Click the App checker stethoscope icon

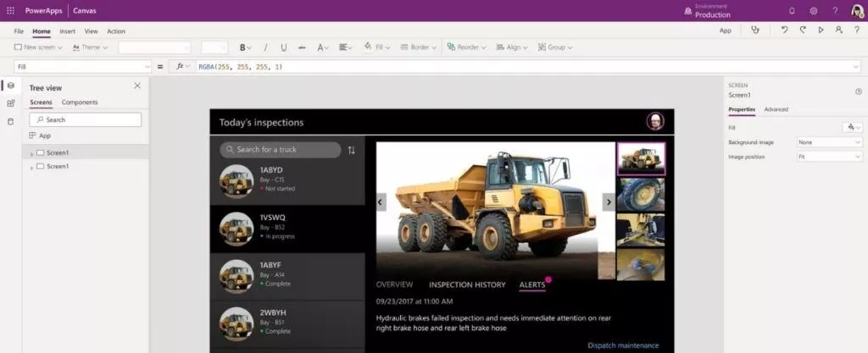755,30
